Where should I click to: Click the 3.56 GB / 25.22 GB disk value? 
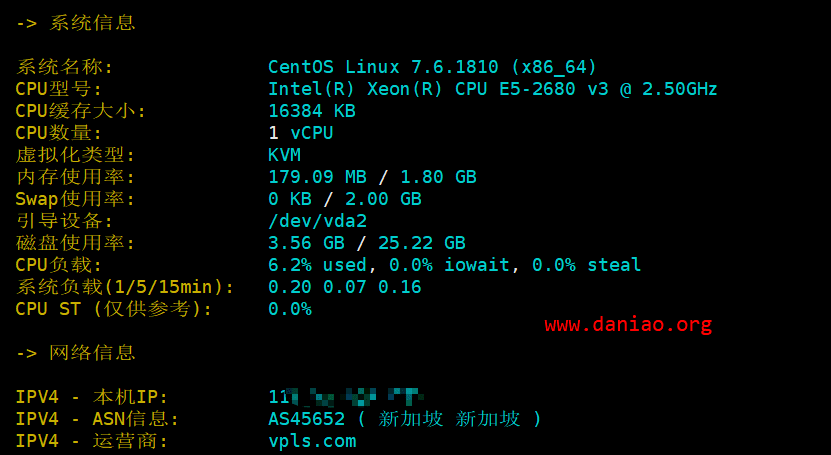coord(367,243)
